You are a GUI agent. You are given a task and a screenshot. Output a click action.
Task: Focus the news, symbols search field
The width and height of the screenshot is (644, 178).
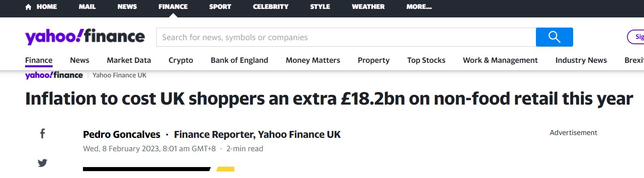tap(346, 37)
